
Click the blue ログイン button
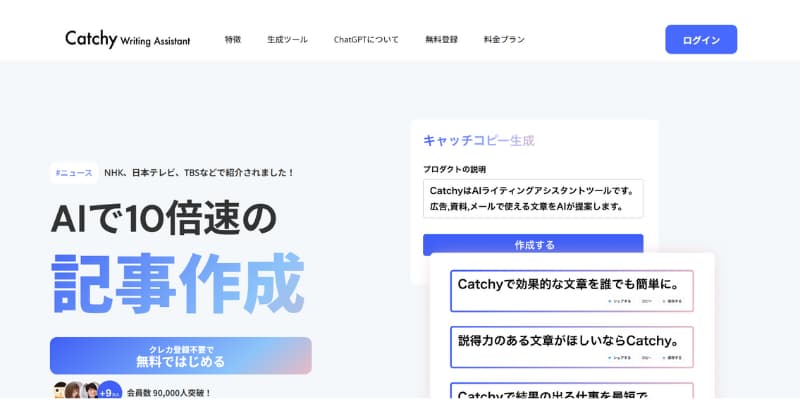coord(701,39)
